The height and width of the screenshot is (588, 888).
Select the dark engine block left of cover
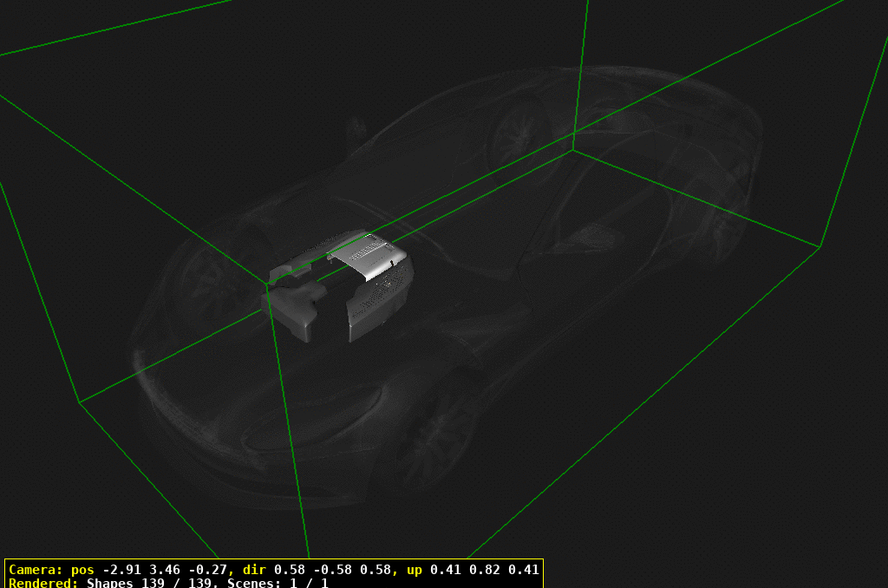tap(295, 308)
